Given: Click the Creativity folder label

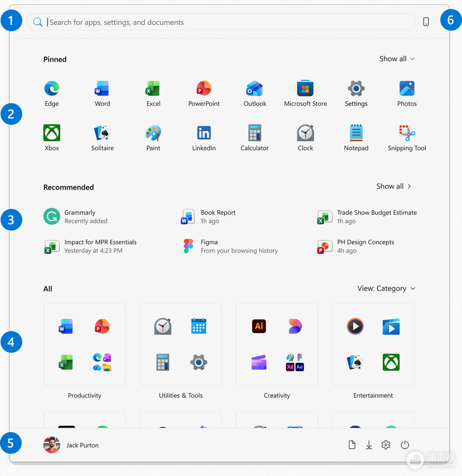Looking at the screenshot, I should tap(277, 395).
